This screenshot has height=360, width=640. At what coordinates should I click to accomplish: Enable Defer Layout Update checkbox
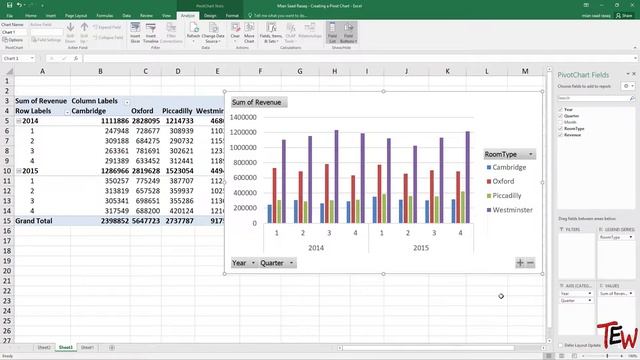pyautogui.click(x=561, y=345)
